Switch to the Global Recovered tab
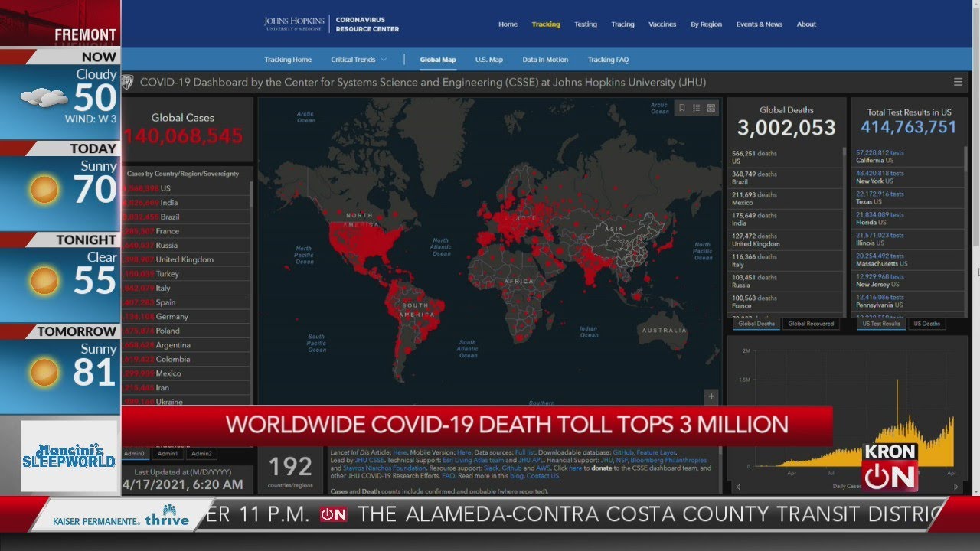This screenshot has width=980, height=551. point(811,324)
